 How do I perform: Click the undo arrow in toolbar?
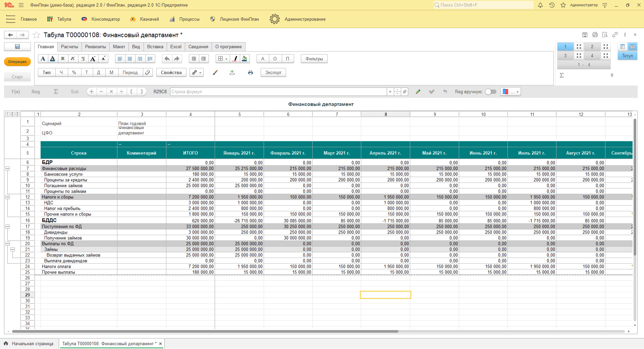pos(167,59)
